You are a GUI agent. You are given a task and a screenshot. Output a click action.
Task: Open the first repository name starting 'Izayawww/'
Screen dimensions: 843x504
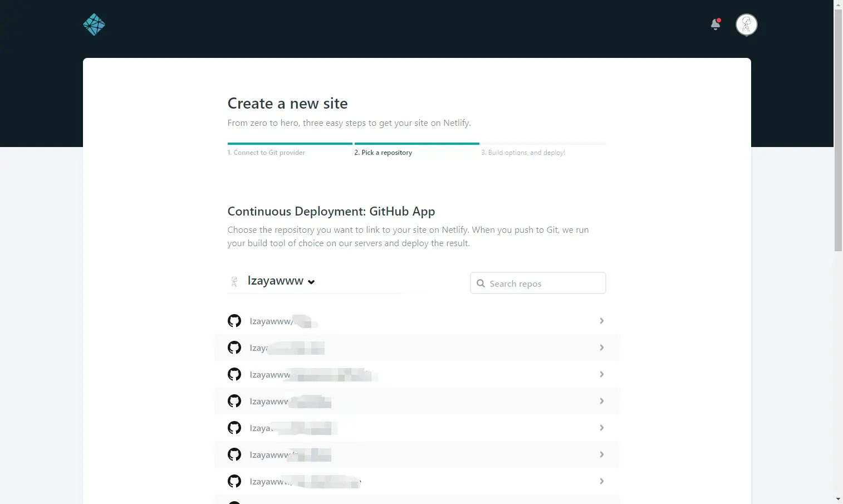(x=283, y=321)
